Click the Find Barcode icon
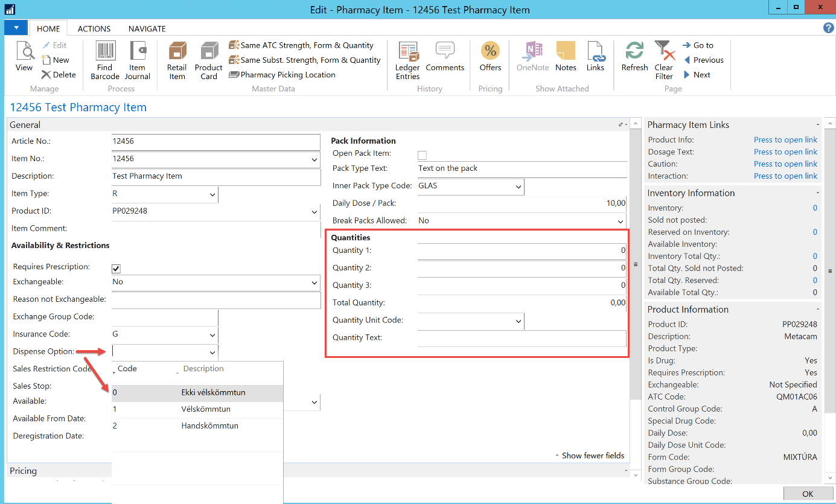The height and width of the screenshot is (504, 836). click(105, 53)
